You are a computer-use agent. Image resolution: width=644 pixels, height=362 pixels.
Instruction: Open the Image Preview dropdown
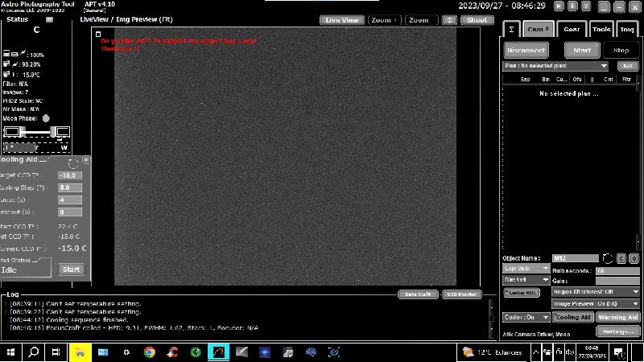[x=595, y=304]
